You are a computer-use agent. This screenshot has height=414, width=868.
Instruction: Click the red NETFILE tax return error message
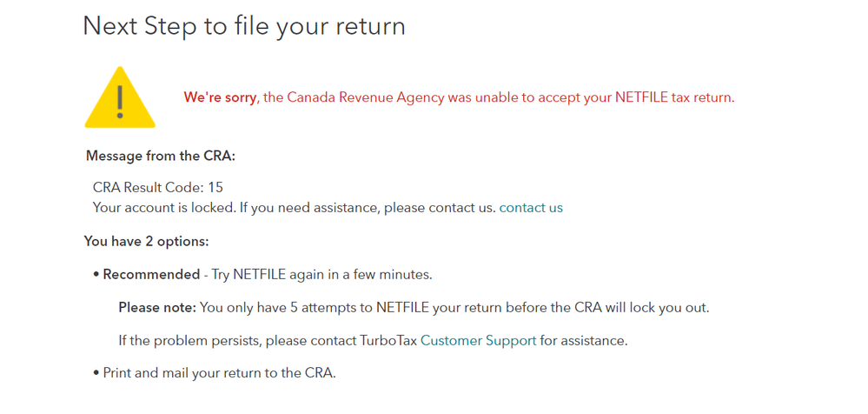(459, 97)
